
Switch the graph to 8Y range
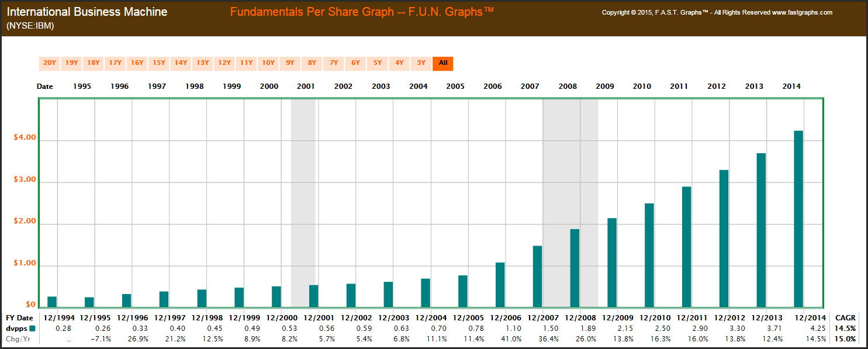coord(312,63)
